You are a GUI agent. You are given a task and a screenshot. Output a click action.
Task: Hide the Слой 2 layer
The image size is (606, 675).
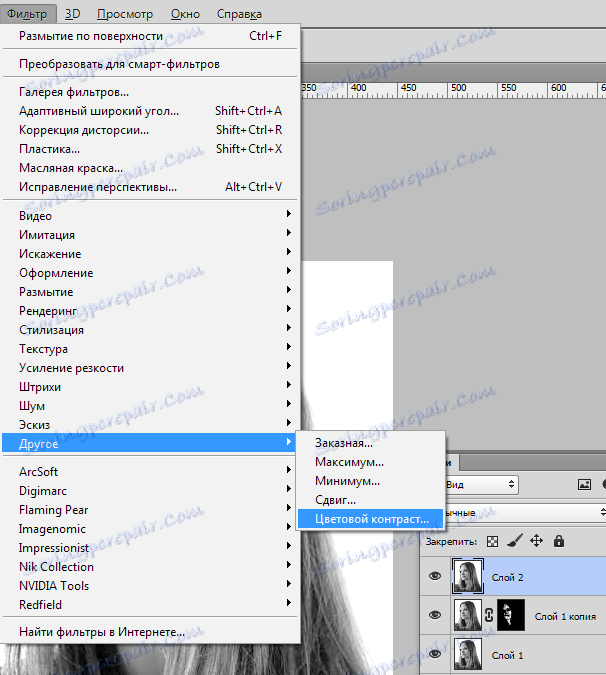pyautogui.click(x=435, y=576)
